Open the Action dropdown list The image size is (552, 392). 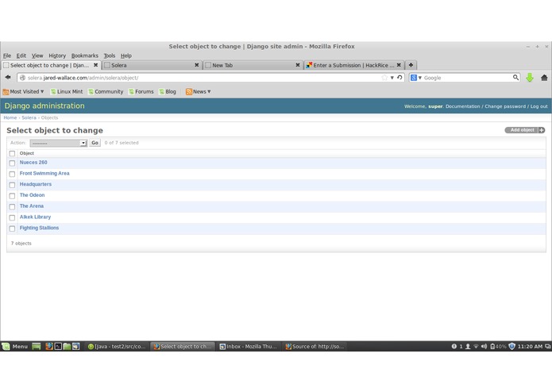(x=59, y=143)
